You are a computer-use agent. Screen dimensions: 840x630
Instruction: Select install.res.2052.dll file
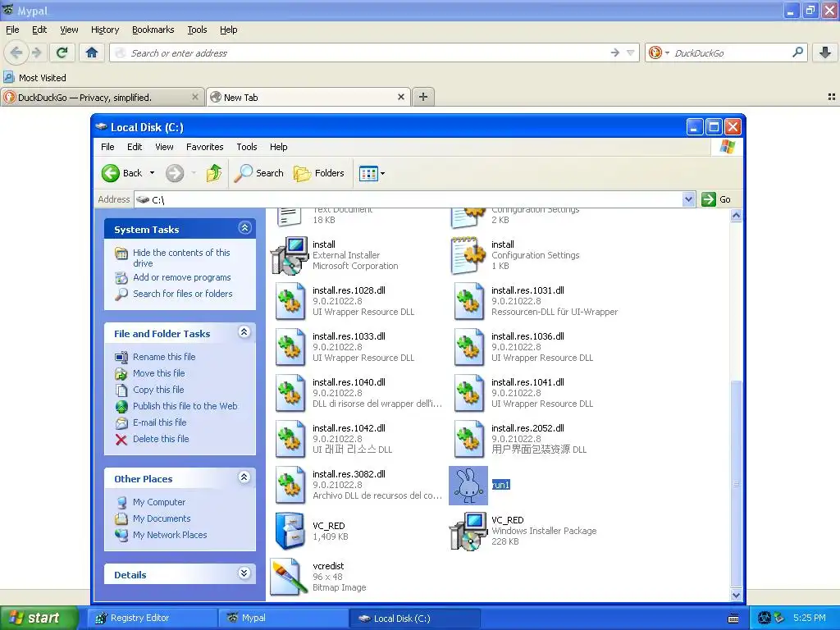tap(520, 440)
